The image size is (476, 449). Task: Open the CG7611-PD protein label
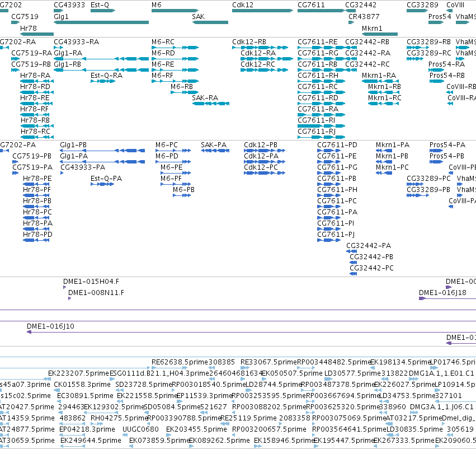pyautogui.click(x=337, y=145)
